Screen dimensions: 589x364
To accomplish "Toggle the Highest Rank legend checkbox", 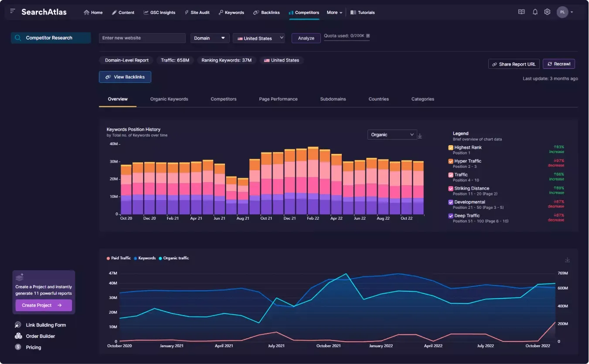I will pyautogui.click(x=451, y=148).
